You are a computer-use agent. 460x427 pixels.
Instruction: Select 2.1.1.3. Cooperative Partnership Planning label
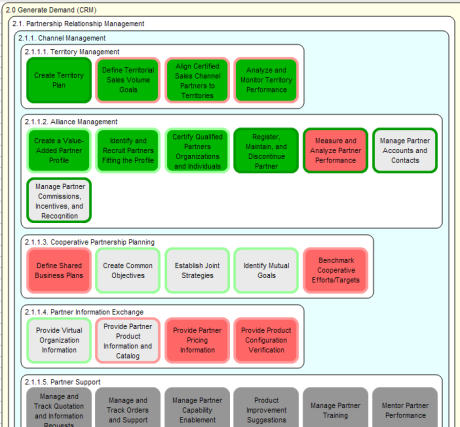point(90,242)
